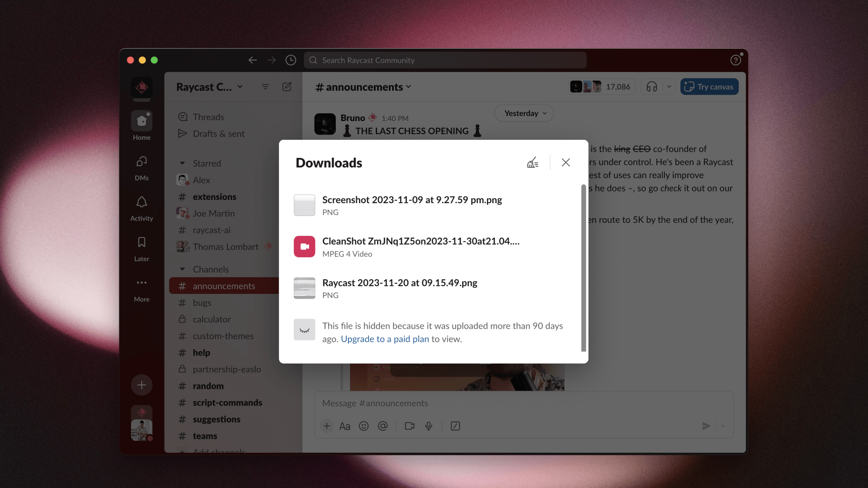Click the Try canvas button
This screenshot has height=488, width=868.
click(x=709, y=87)
